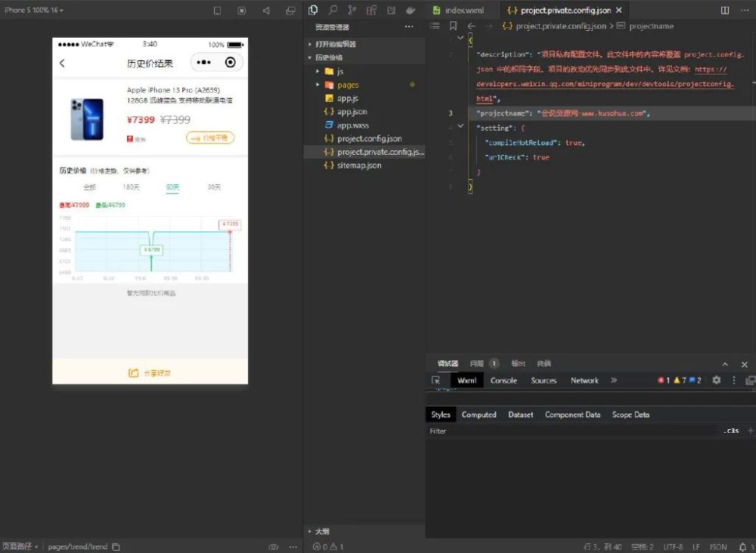
Task: Tap the 分享好友 share button
Action: click(150, 372)
